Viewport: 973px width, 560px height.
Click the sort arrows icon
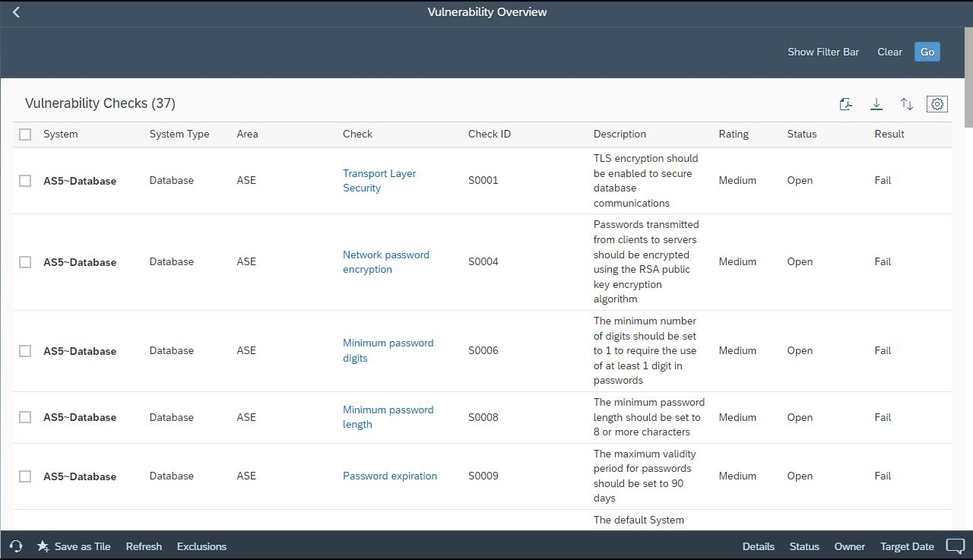pyautogui.click(x=907, y=104)
